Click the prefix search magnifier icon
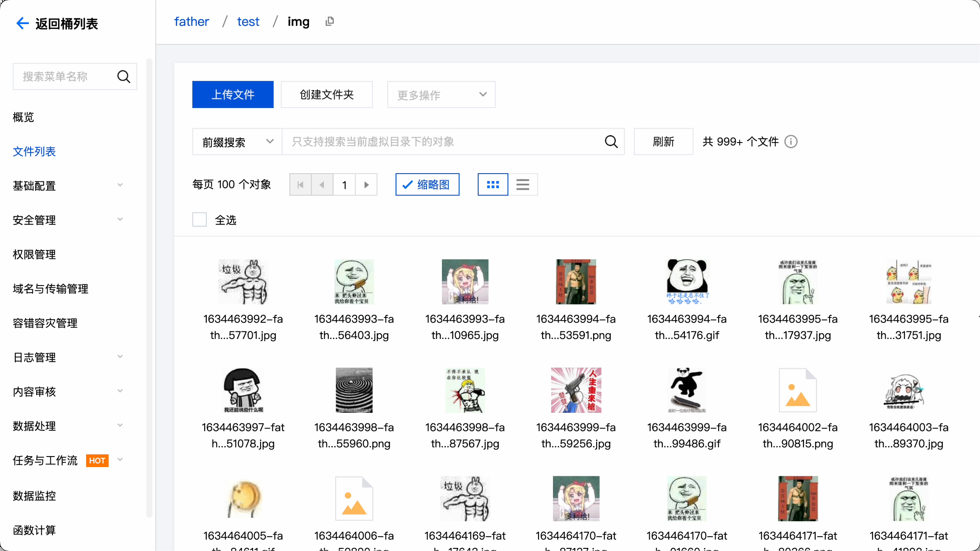Screen dimensions: 980x551 [611, 142]
